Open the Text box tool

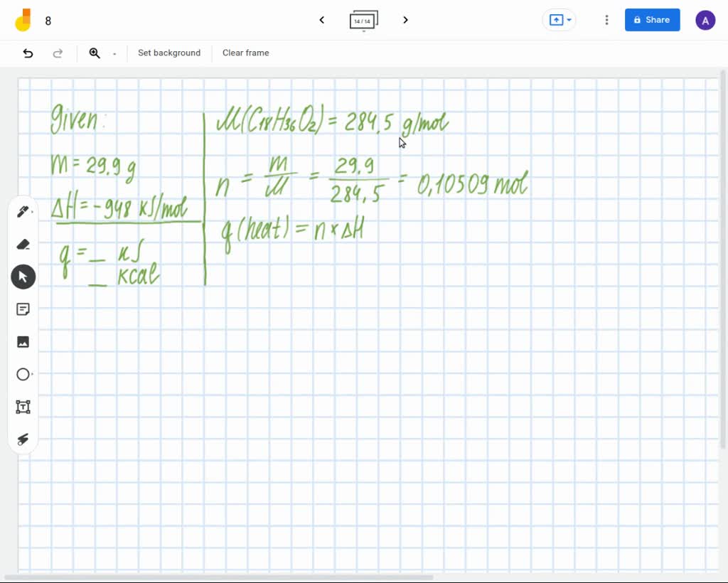[x=23, y=407]
